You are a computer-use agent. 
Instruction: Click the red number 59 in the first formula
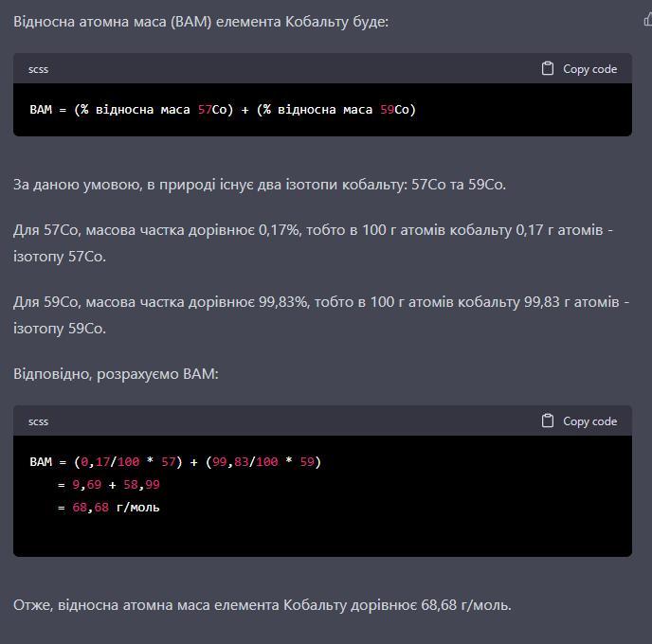(x=387, y=109)
